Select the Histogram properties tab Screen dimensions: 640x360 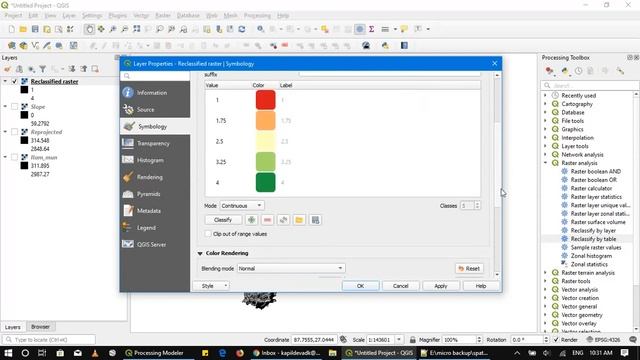tap(155, 160)
